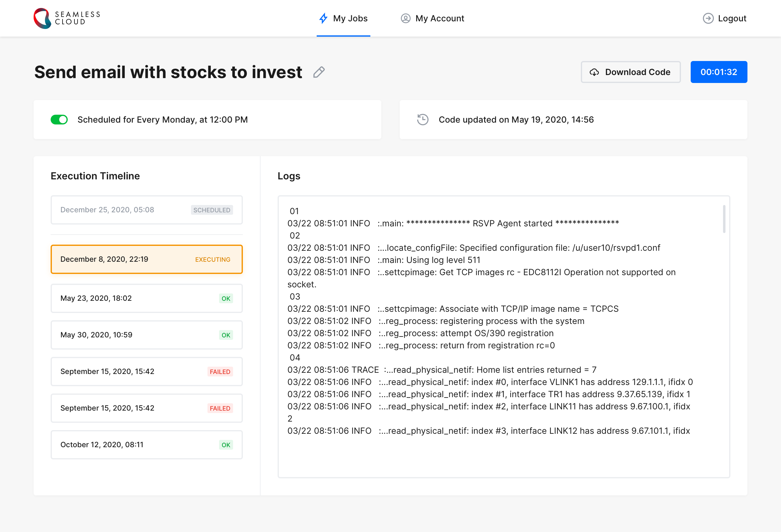Click the user avatar My Account icon

(405, 18)
